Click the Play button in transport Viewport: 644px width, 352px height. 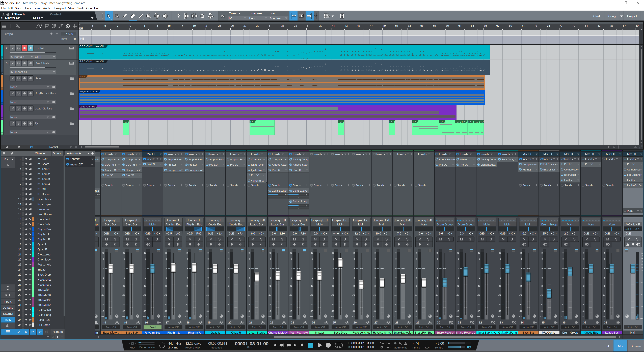click(319, 345)
